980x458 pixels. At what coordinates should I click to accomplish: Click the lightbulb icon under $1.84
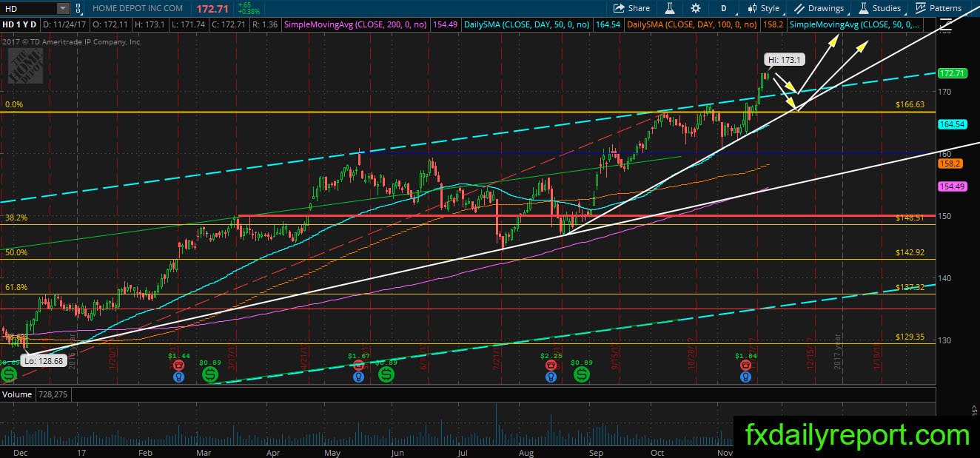pos(745,377)
